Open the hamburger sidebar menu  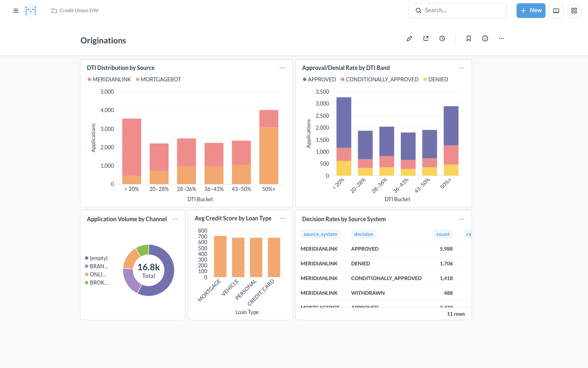point(16,11)
